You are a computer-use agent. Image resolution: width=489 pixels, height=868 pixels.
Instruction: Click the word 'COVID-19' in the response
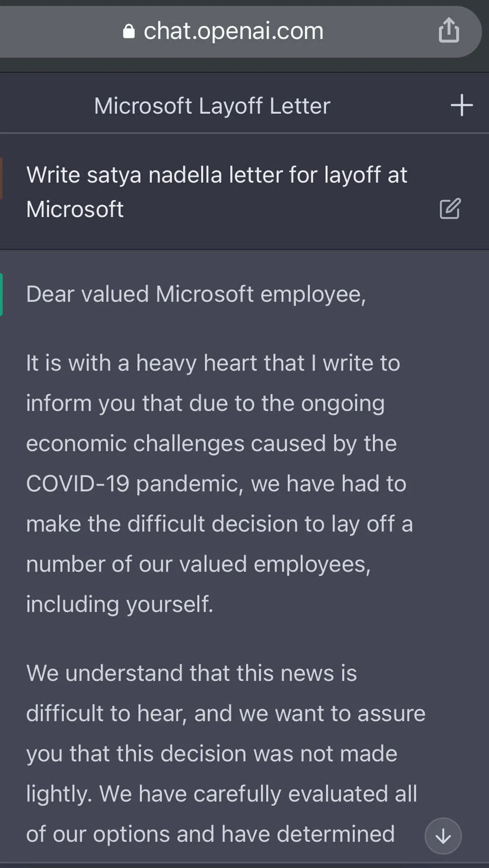pos(78,484)
